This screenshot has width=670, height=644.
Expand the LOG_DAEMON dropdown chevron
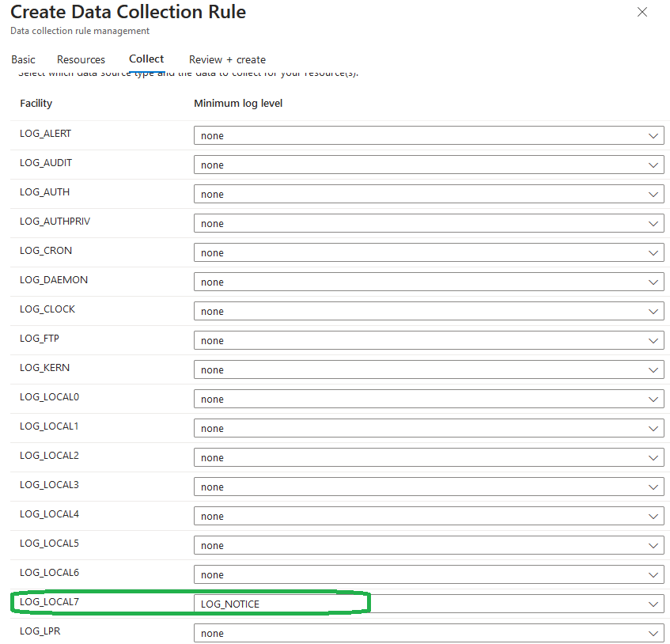click(x=653, y=282)
